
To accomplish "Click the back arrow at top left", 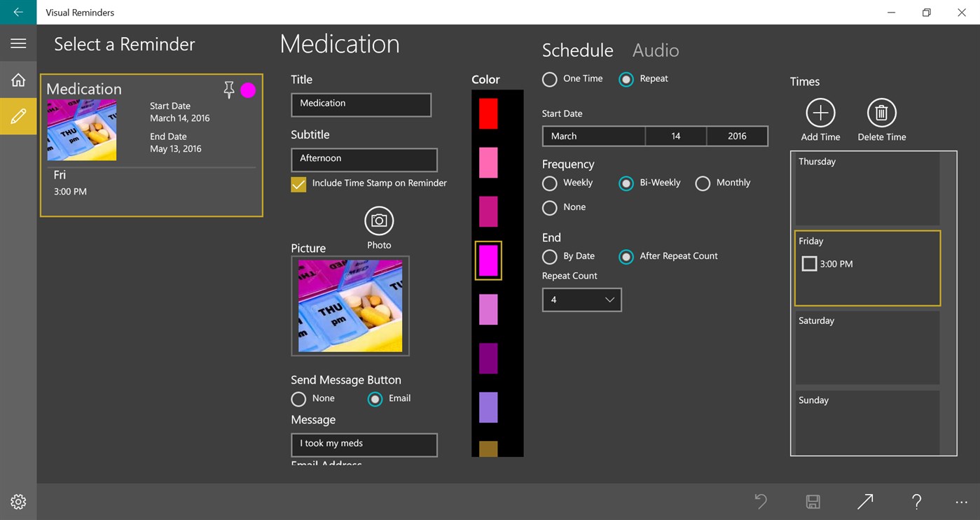I will pos(18,12).
